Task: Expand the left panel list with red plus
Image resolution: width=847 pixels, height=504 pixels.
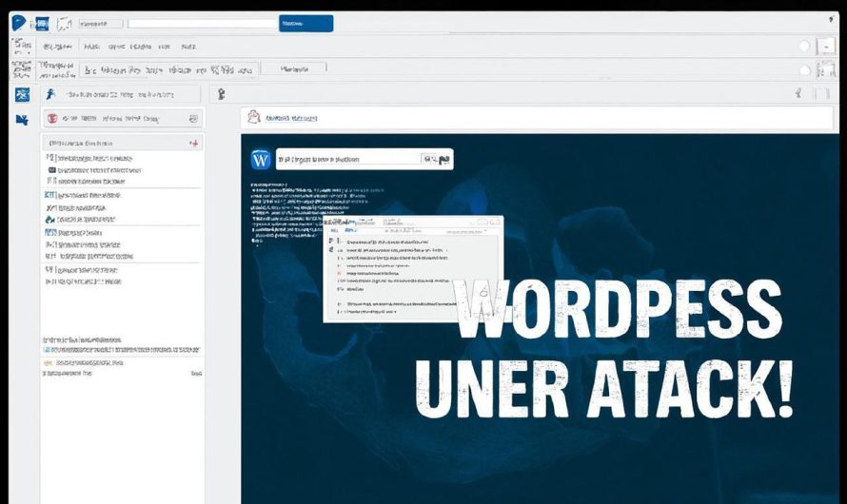Action: pos(193,143)
